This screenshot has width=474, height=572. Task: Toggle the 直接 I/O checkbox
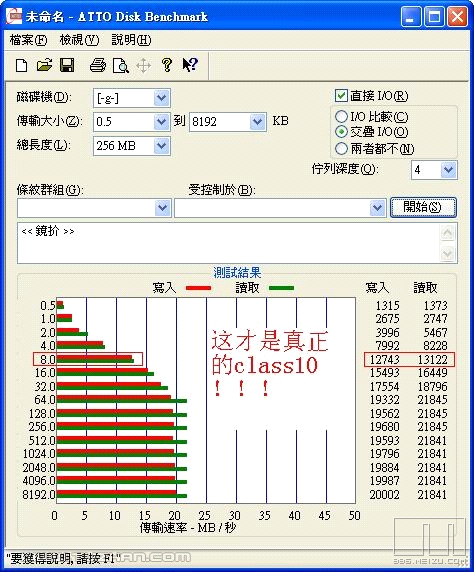pos(341,96)
